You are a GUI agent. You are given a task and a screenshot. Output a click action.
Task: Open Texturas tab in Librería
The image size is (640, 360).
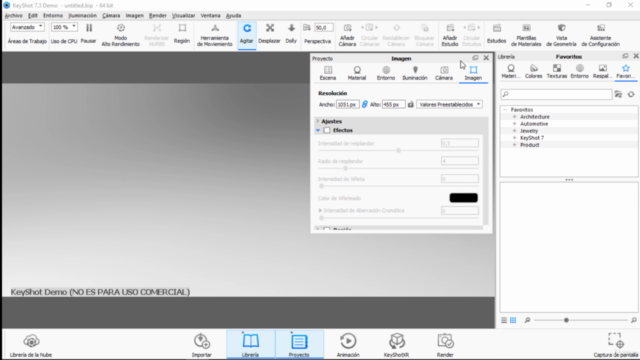tap(557, 71)
